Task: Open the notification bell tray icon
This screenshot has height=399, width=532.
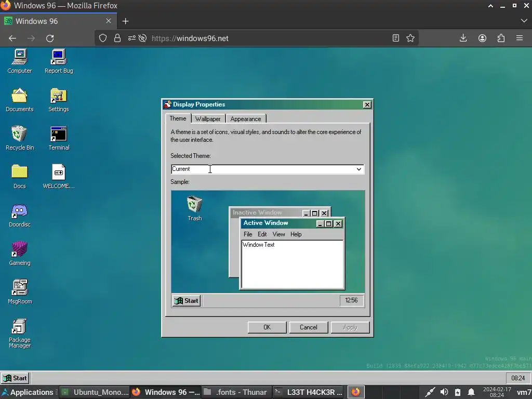Action: point(471,392)
